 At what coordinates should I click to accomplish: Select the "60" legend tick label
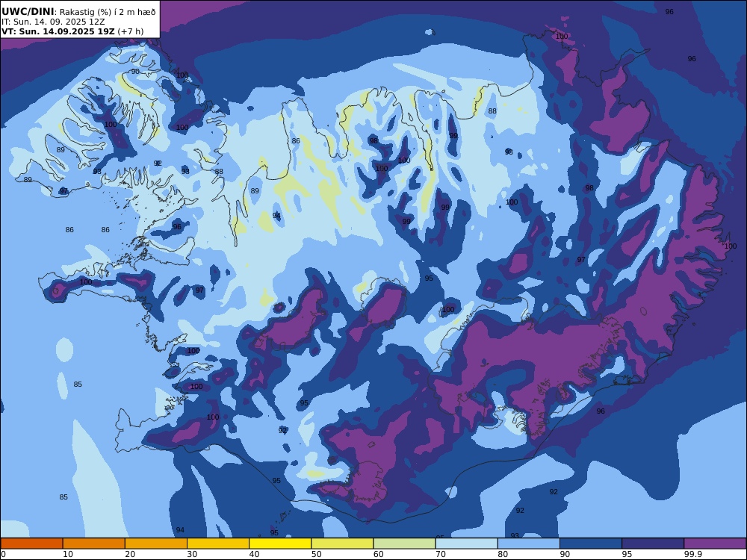379,554
